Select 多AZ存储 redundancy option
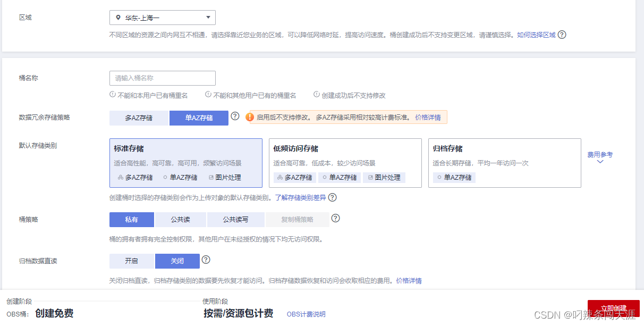The width and height of the screenshot is (644, 325). [x=139, y=118]
